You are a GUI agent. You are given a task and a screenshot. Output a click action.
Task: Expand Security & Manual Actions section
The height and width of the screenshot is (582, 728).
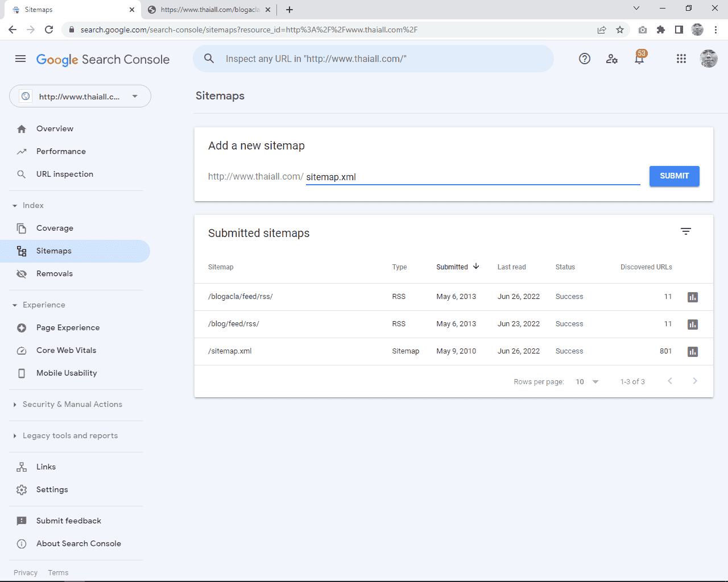click(x=72, y=404)
